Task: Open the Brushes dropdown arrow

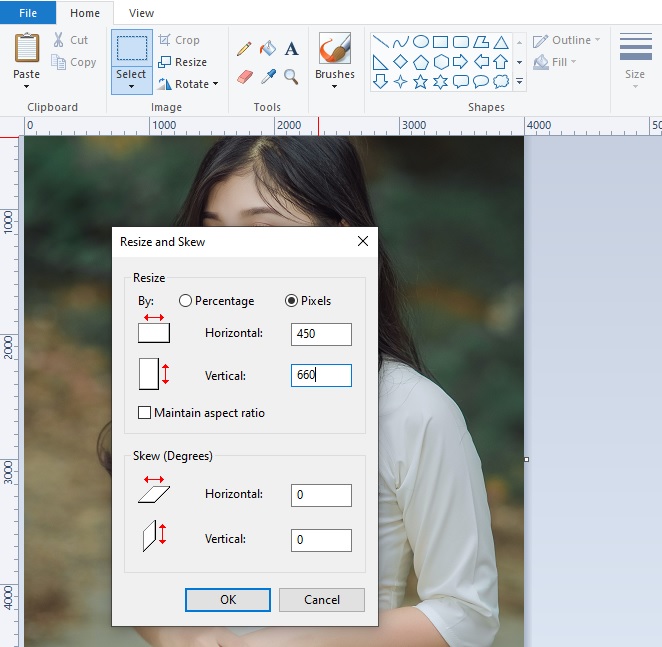Action: [334, 87]
